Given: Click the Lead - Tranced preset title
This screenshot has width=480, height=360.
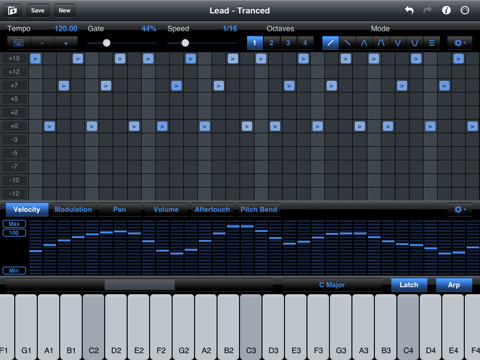Looking at the screenshot, I should tap(240, 11).
